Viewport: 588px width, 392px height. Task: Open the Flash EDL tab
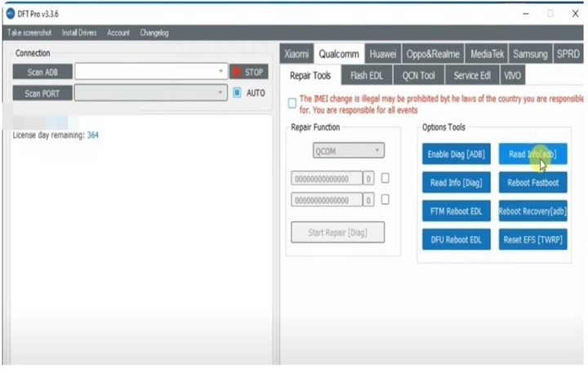(x=368, y=75)
